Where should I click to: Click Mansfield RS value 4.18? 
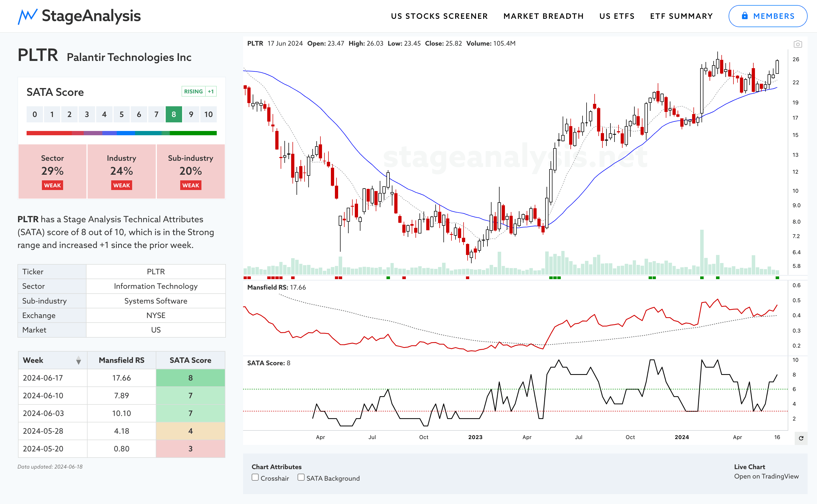tap(121, 431)
